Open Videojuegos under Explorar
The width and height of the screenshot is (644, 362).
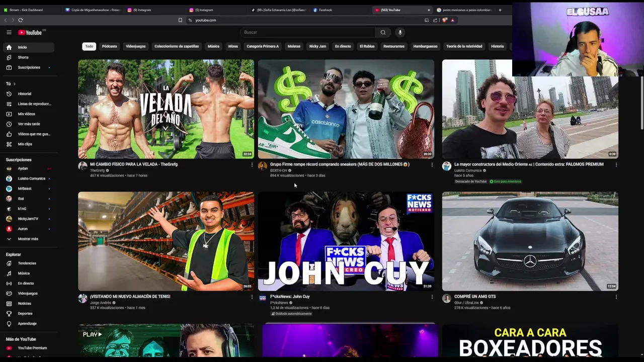(x=28, y=293)
